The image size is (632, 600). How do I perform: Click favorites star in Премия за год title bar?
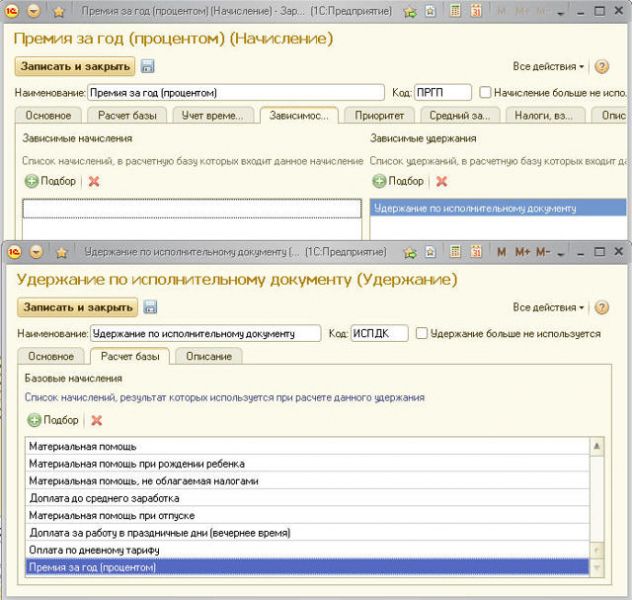[x=59, y=12]
